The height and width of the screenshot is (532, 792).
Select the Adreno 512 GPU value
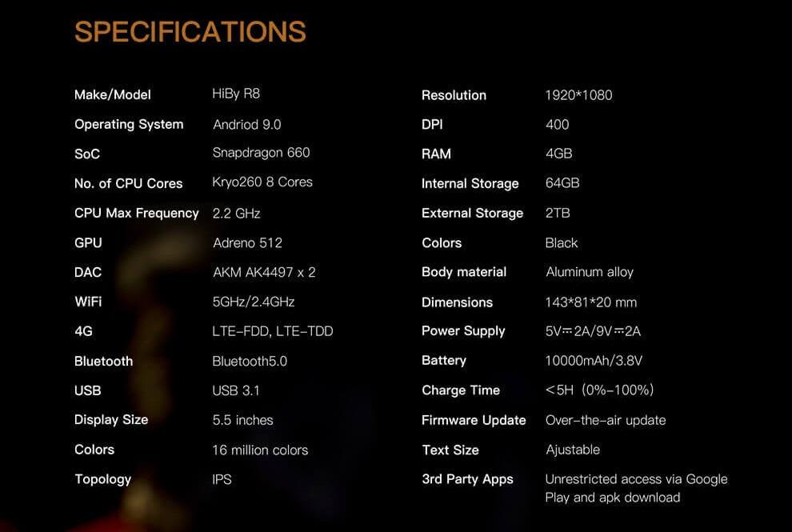(x=247, y=242)
